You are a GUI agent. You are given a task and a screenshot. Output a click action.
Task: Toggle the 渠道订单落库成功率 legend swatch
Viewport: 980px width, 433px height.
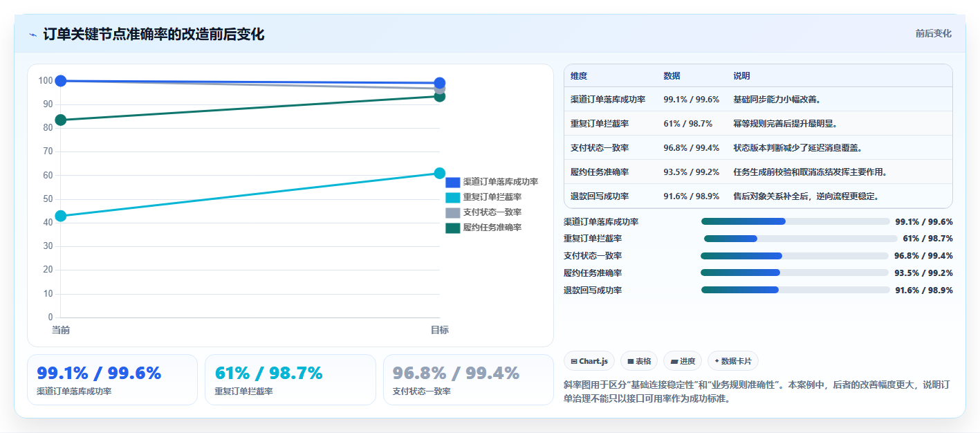[452, 182]
